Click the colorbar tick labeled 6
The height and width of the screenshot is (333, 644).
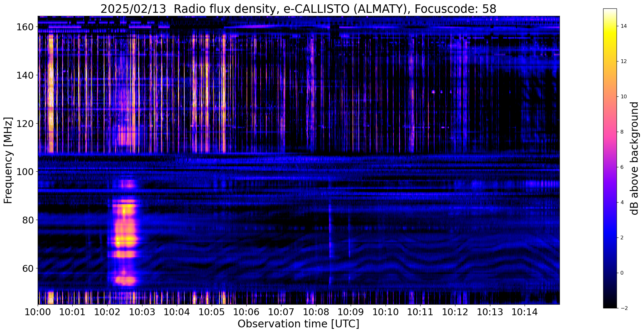click(622, 167)
